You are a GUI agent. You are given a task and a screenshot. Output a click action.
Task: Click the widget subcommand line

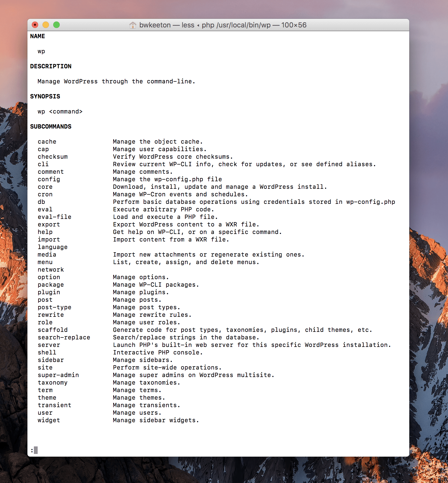pyautogui.click(x=49, y=420)
